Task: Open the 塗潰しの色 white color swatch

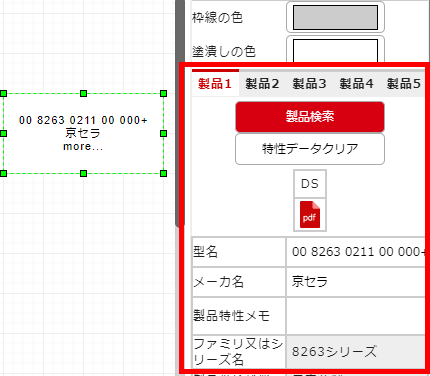Action: tap(335, 51)
